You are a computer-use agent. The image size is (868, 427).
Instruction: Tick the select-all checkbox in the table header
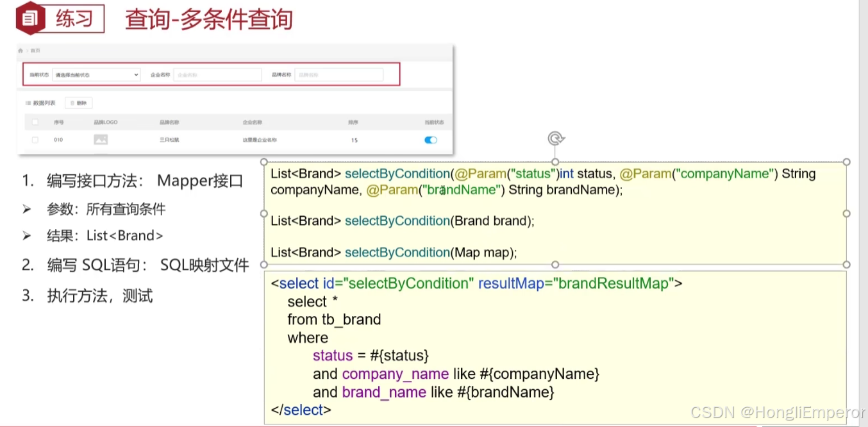click(35, 122)
